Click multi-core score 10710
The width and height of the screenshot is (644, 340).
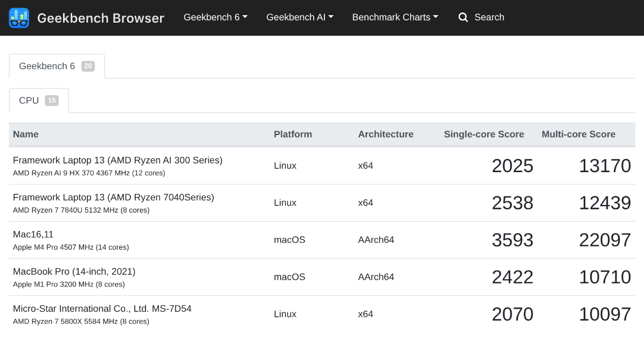pyautogui.click(x=605, y=277)
